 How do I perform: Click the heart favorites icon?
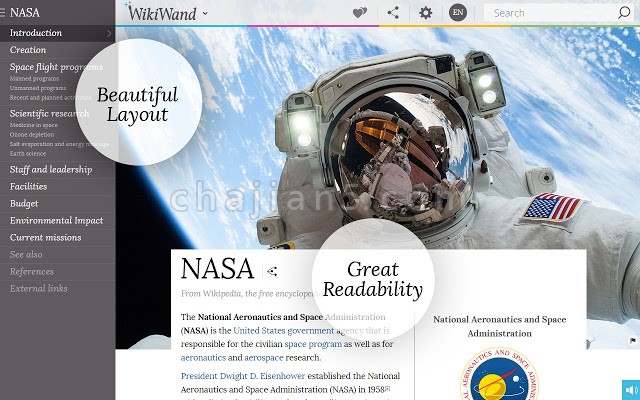click(360, 13)
